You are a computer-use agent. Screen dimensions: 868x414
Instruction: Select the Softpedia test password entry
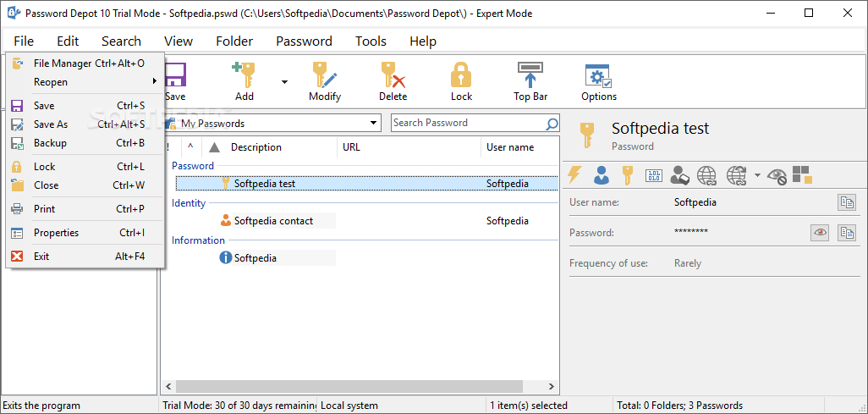click(366, 184)
